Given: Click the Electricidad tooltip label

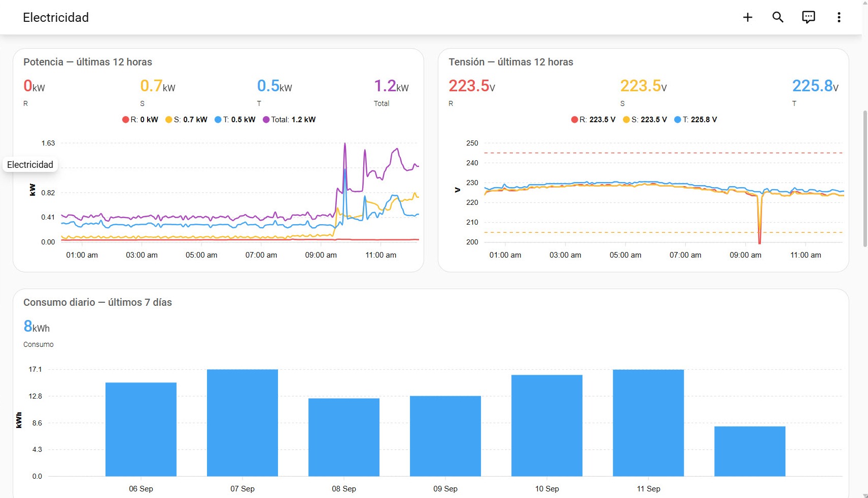Looking at the screenshot, I should (x=30, y=165).
